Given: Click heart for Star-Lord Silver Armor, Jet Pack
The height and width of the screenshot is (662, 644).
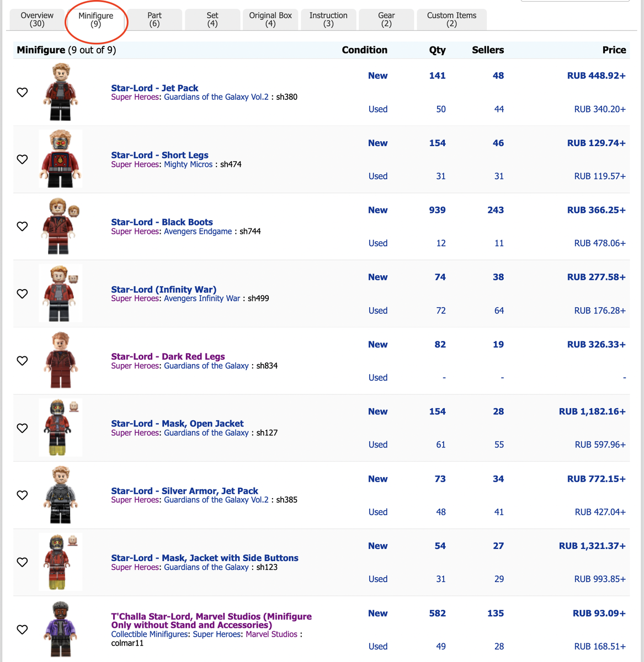Looking at the screenshot, I should tap(22, 495).
